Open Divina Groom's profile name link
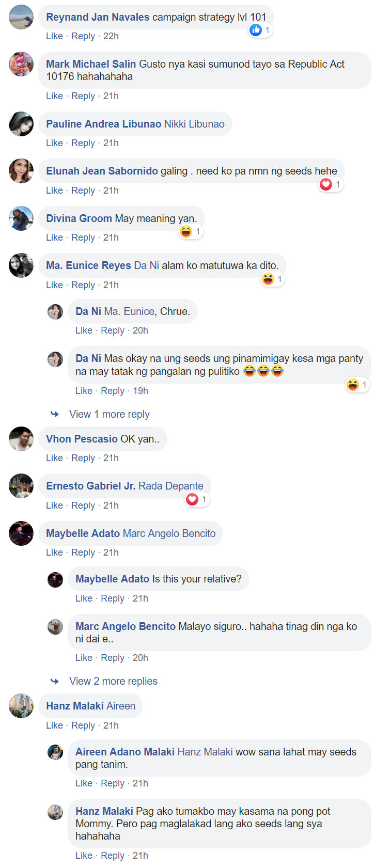Viewport: 390px width, 868px height. click(x=79, y=218)
